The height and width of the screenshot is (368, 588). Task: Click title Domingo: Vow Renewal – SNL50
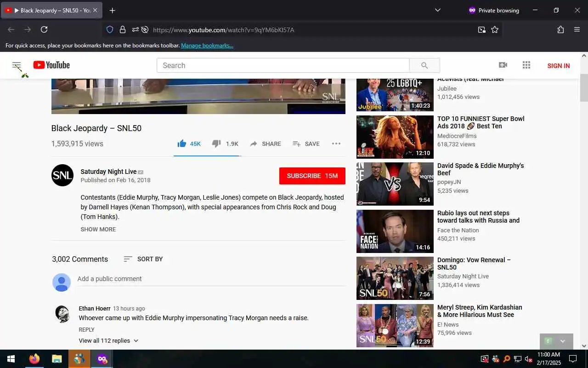click(x=474, y=264)
